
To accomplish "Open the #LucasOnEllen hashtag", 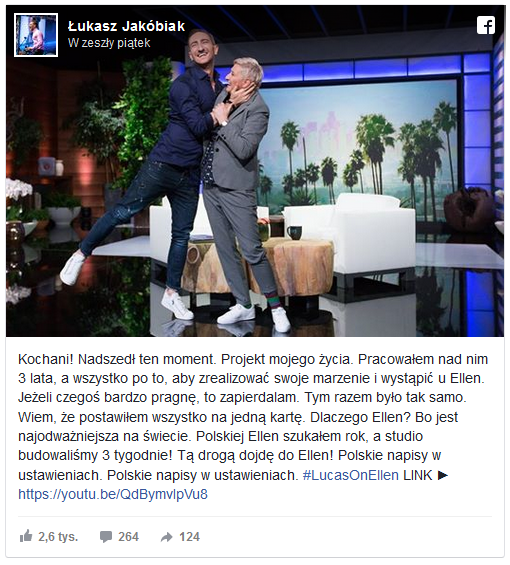I will coord(351,475).
